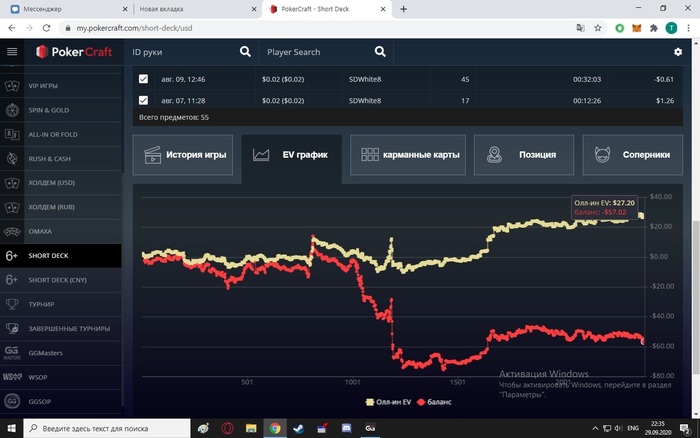The width and height of the screenshot is (700, 438).
Task: Switch to История игры tab
Action: click(x=183, y=155)
